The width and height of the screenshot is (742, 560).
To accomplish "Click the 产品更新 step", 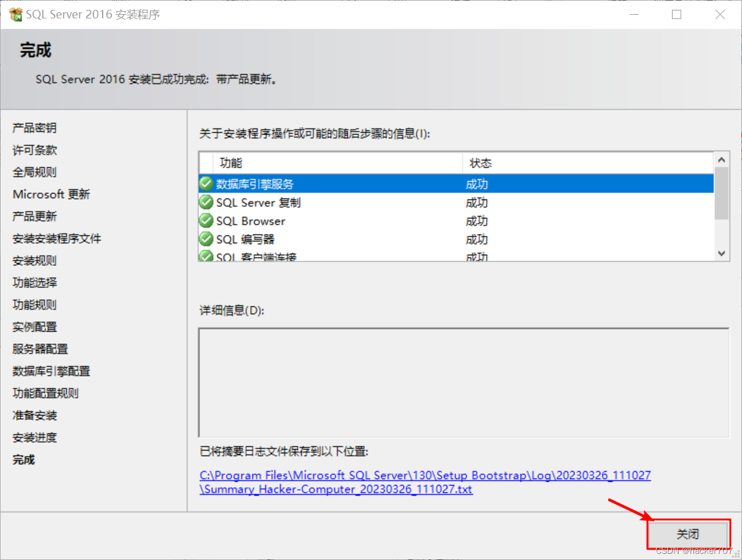I will coord(34,216).
